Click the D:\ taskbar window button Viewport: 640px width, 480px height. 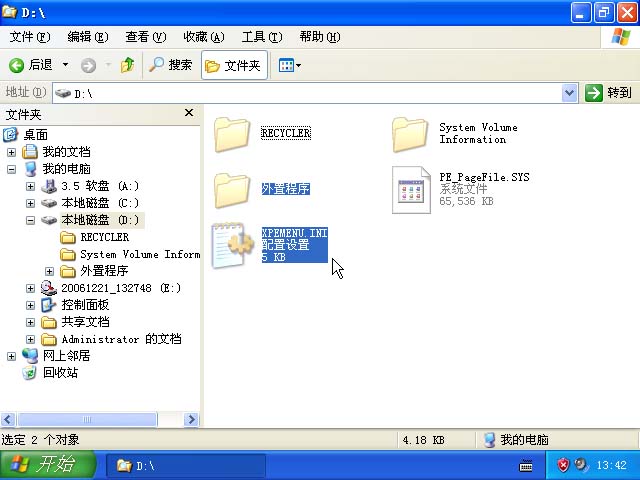[x=186, y=465]
